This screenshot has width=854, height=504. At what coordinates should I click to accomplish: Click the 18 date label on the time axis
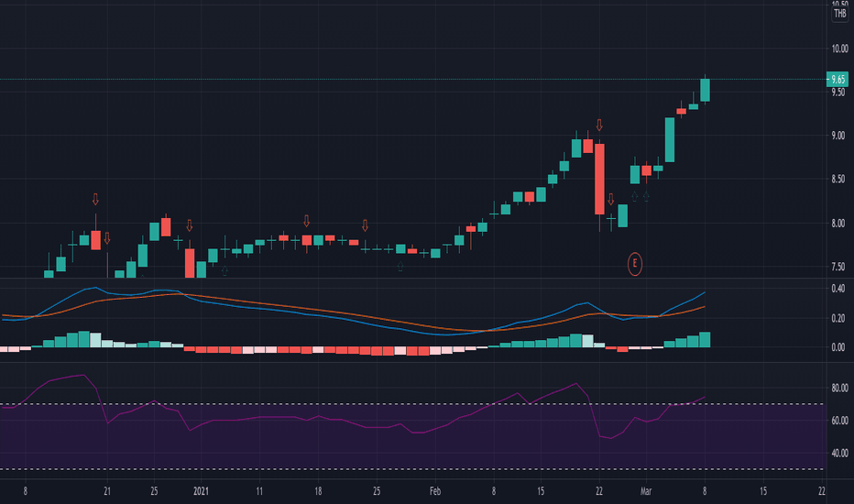click(318, 491)
